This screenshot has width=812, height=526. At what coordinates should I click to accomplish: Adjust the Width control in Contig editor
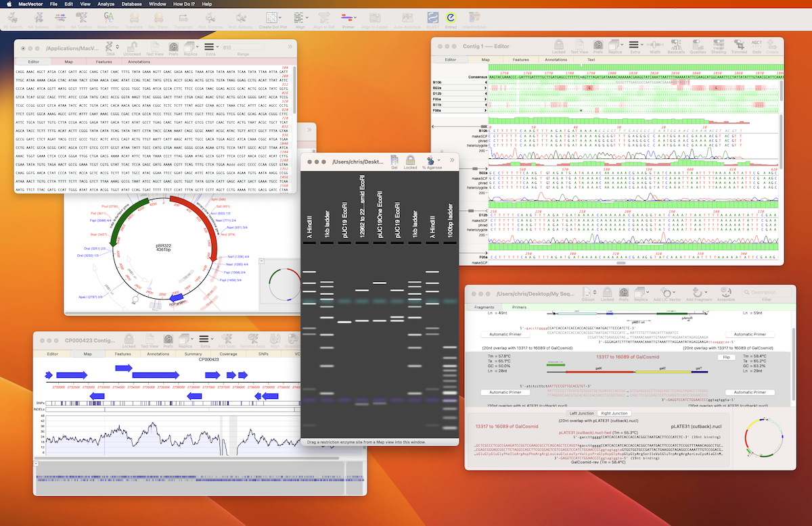point(656,46)
